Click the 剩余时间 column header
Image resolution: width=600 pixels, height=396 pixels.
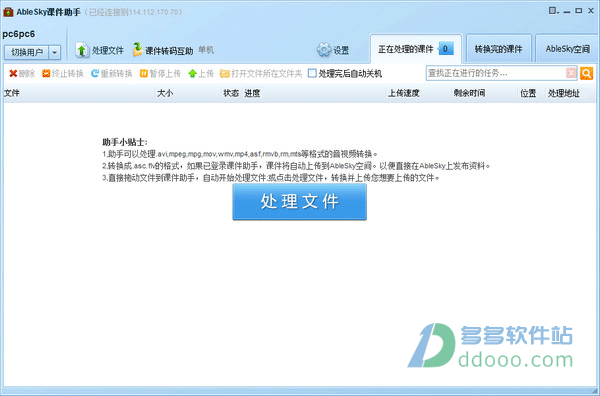(469, 93)
